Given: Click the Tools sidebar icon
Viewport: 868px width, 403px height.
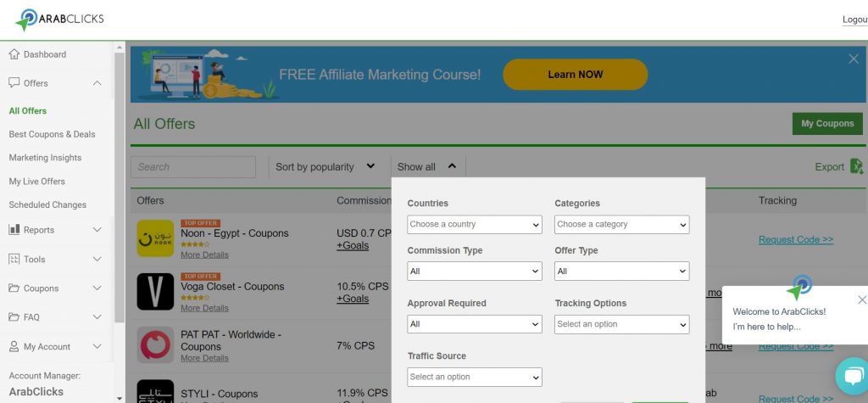Looking at the screenshot, I should pyautogui.click(x=14, y=259).
